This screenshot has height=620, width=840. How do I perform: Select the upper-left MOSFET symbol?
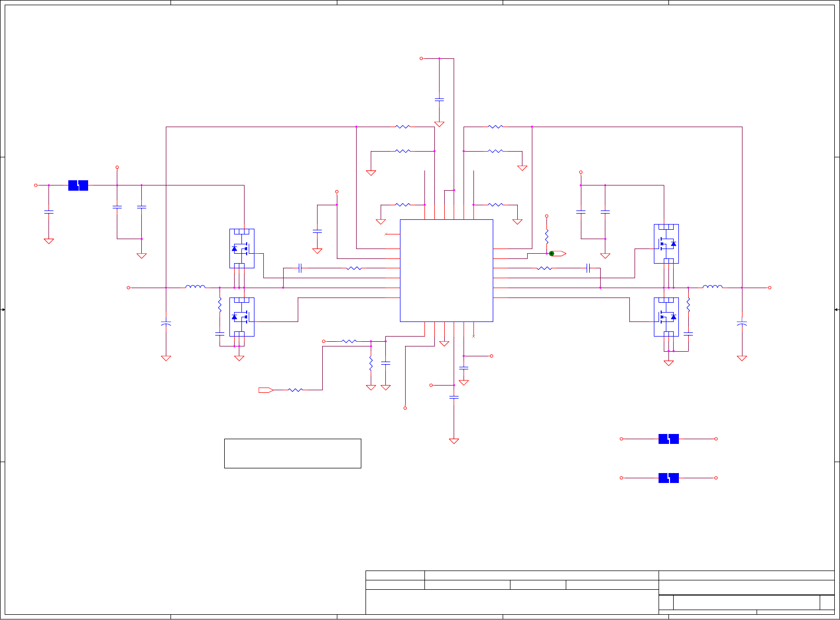pyautogui.click(x=242, y=249)
